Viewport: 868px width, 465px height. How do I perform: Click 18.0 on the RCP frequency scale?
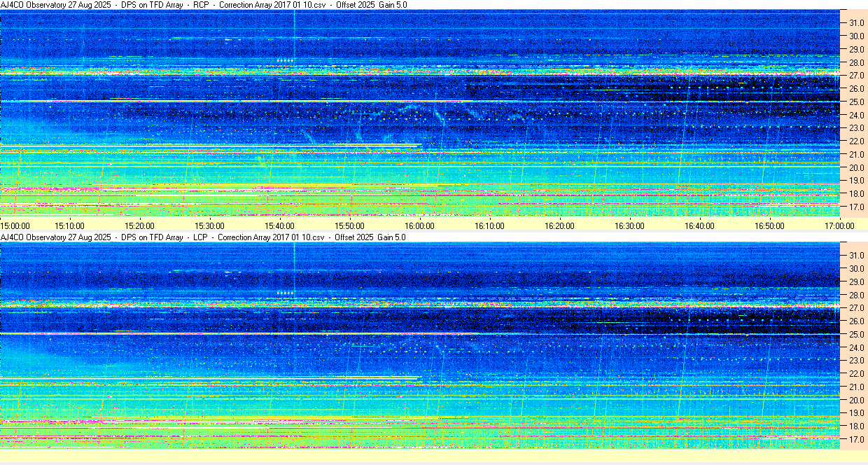[x=857, y=194]
